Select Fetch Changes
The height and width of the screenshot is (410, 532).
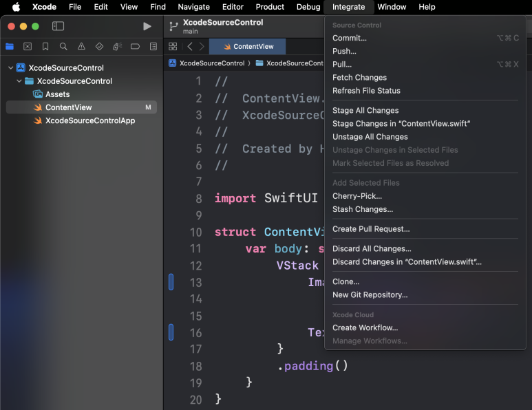click(x=425, y=77)
